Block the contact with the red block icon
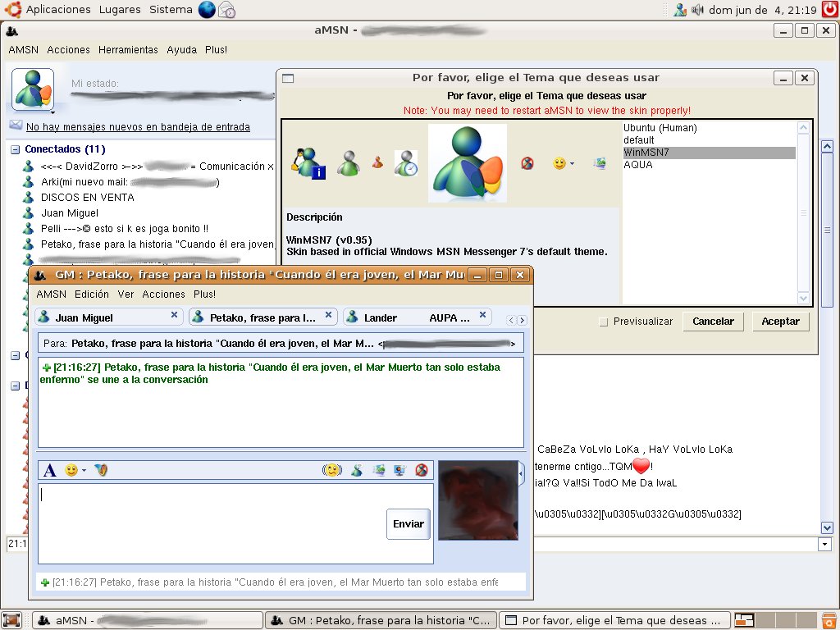The image size is (840, 630). pyautogui.click(x=422, y=470)
